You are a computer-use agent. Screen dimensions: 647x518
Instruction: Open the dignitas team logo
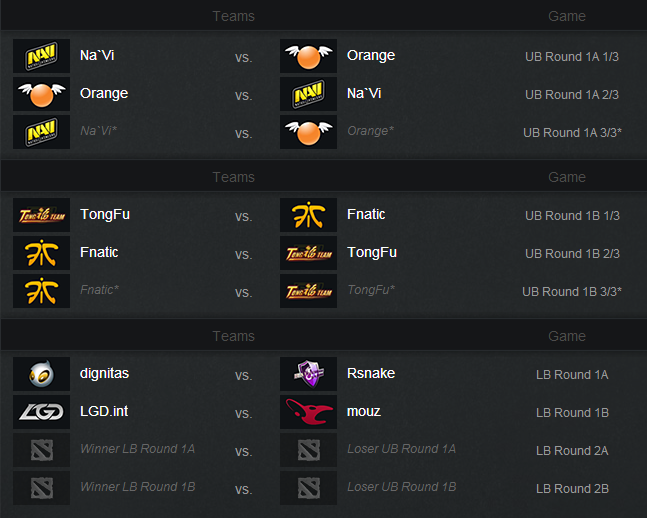pyautogui.click(x=41, y=374)
